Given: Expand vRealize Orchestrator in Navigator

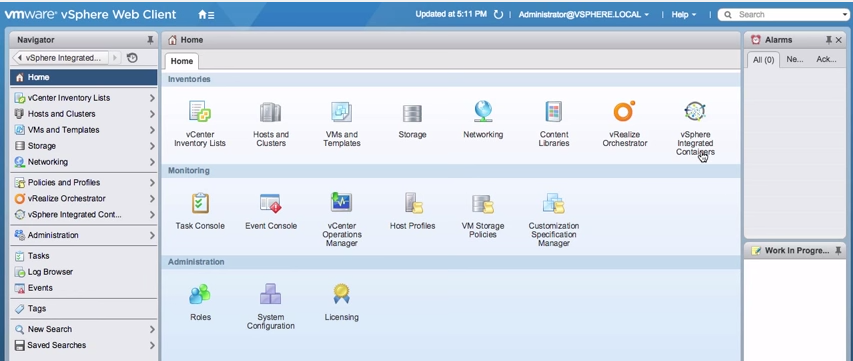Looking at the screenshot, I should pyautogui.click(x=152, y=199).
